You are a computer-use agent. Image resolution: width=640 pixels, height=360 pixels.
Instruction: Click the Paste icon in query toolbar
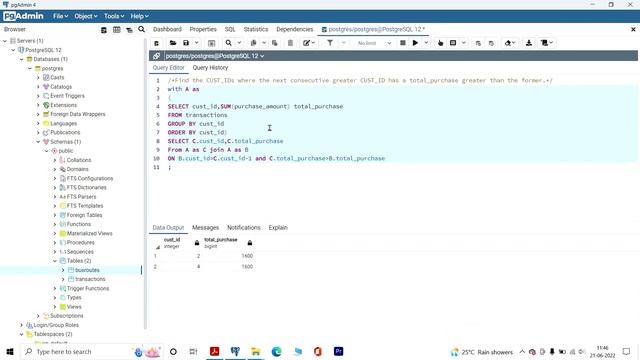click(x=275, y=43)
